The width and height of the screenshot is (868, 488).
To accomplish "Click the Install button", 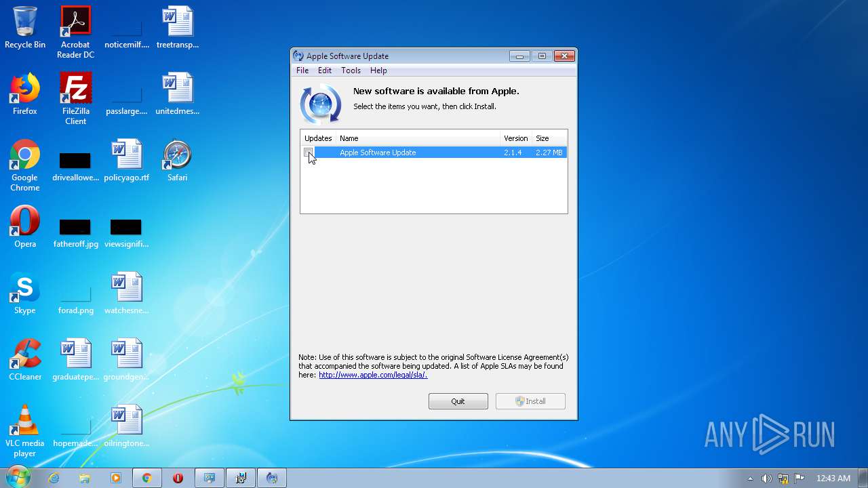I will click(530, 401).
